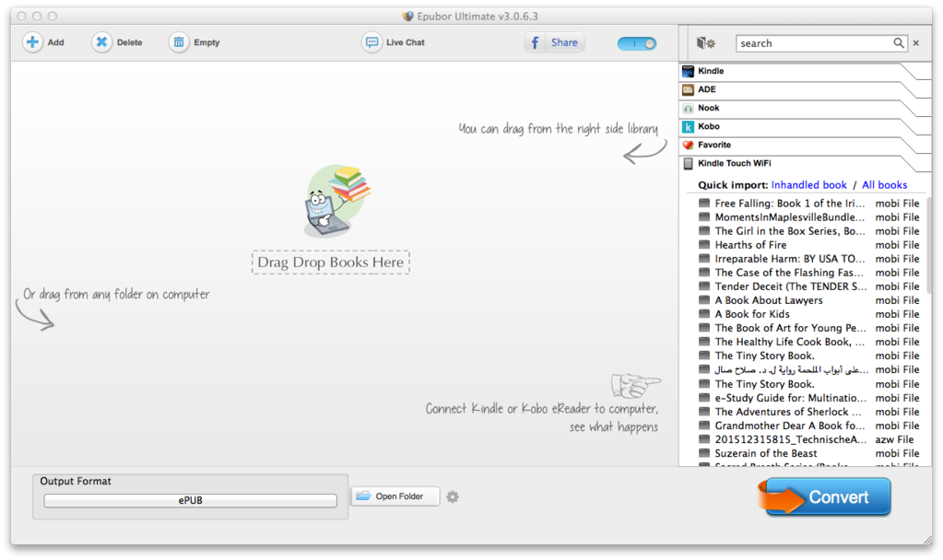Click the Favorite heart icon
This screenshot has width=943, height=560.
point(688,146)
